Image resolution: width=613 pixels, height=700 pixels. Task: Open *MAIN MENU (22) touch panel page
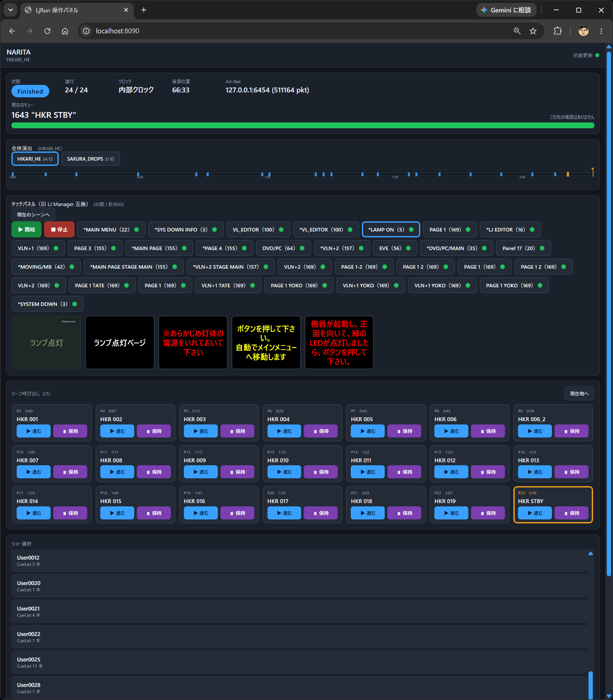pyautogui.click(x=111, y=230)
